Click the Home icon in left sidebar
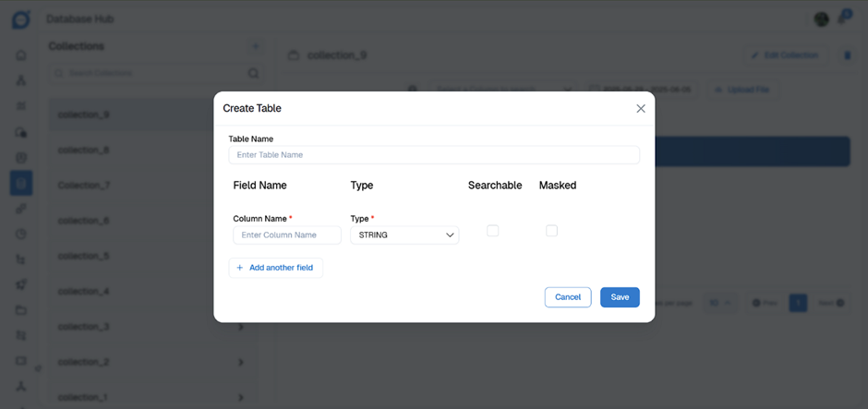 [x=21, y=55]
